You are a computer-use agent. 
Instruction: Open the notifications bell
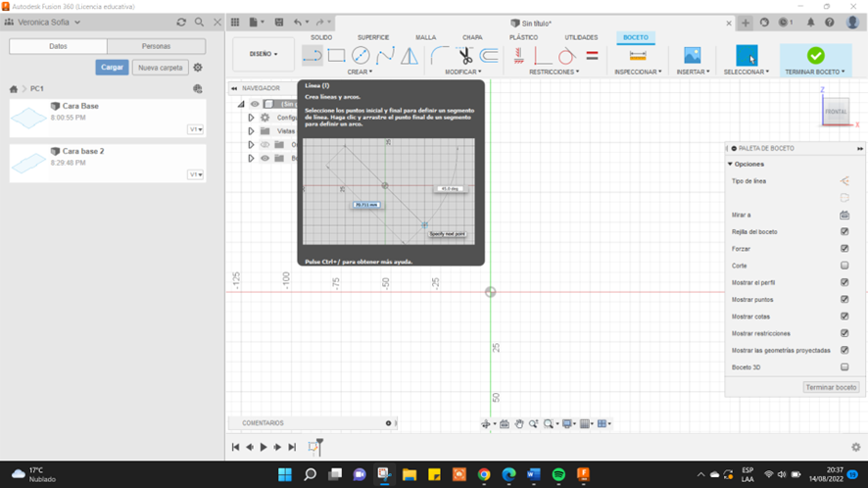point(810,23)
